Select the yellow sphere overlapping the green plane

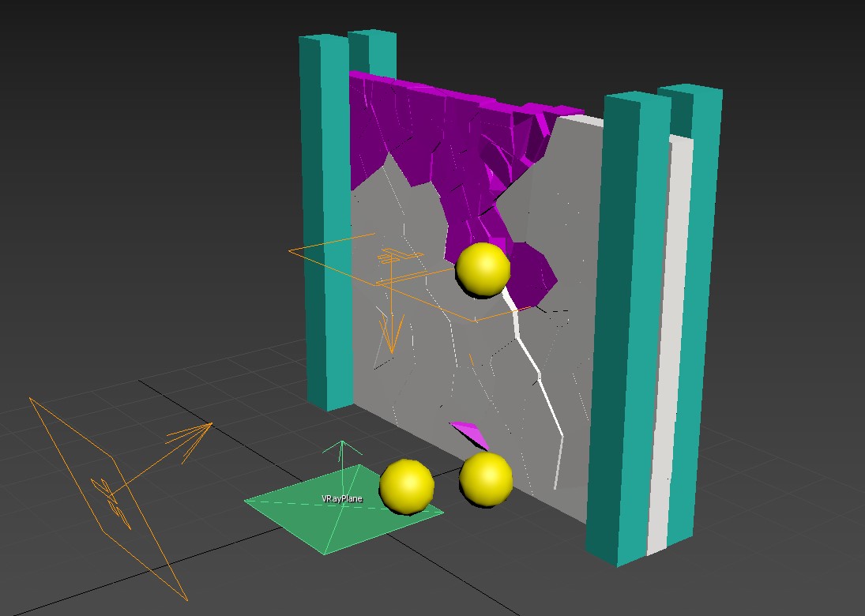(407, 486)
